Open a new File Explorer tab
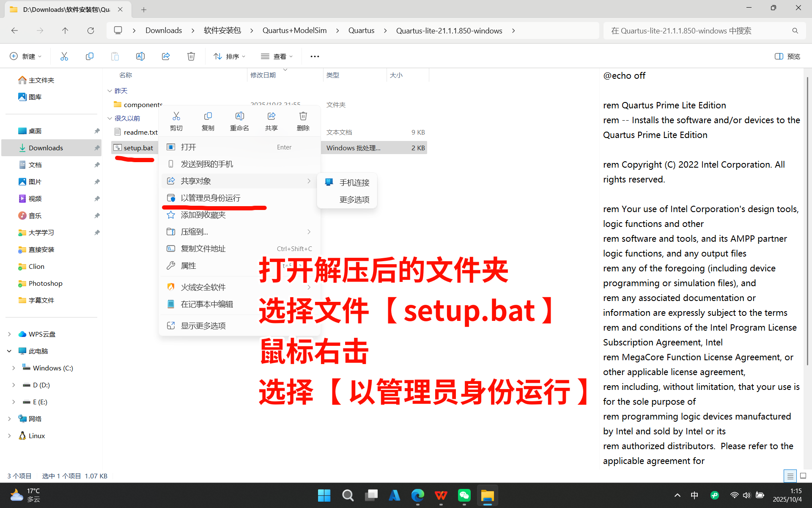The height and width of the screenshot is (508, 812). [144, 9]
